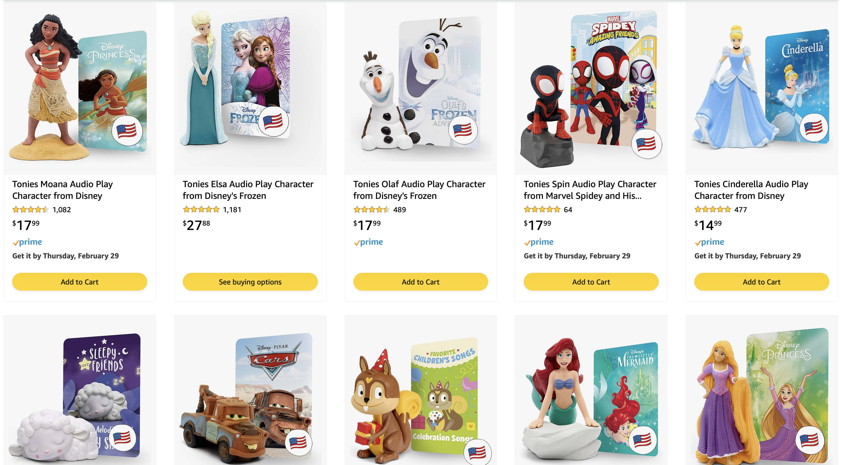868x465 pixels.
Task: Add Tonies Cinderella to cart
Action: (x=761, y=282)
